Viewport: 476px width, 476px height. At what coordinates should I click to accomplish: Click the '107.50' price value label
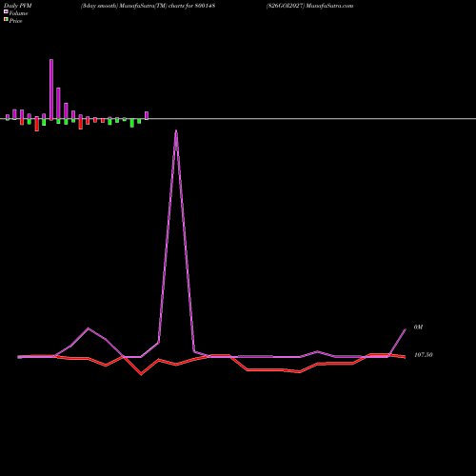424,355
